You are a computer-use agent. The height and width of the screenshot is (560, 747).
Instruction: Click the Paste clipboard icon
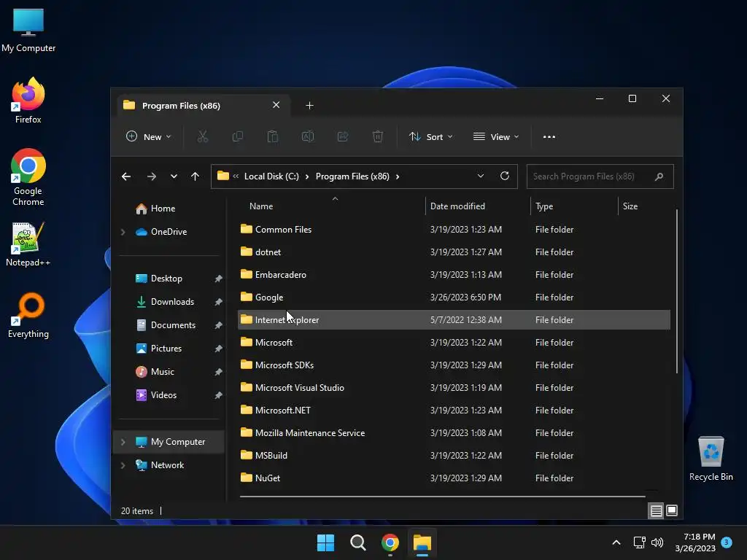[273, 136]
